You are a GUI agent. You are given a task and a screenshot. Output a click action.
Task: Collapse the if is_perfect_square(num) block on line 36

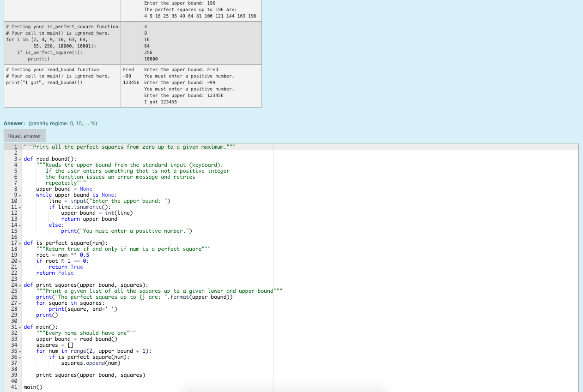tap(20, 357)
